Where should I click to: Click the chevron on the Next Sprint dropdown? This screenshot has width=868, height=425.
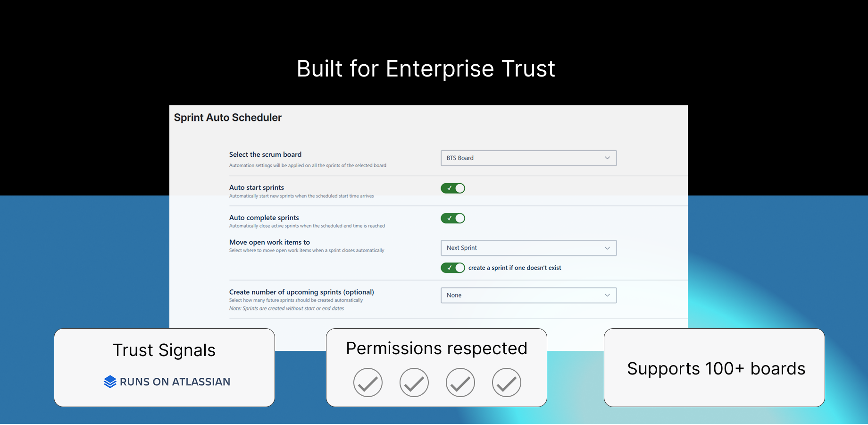coord(608,248)
